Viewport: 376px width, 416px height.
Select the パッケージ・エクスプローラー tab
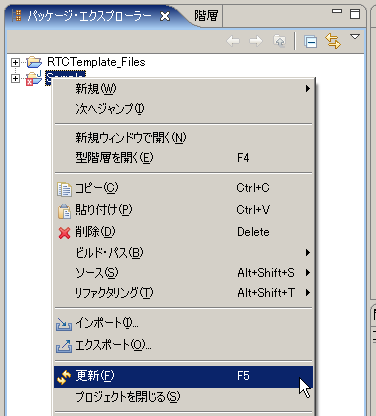point(89,16)
